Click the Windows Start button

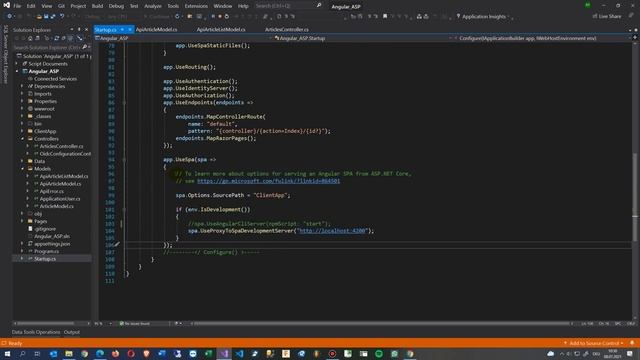point(7,354)
